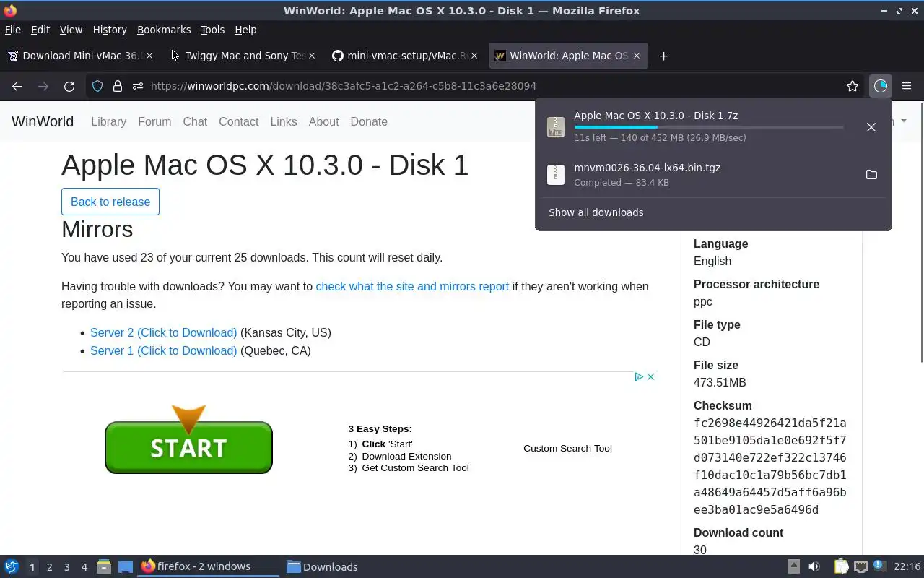Image resolution: width=924 pixels, height=578 pixels.
Task: Open the File menu
Action: [13, 30]
